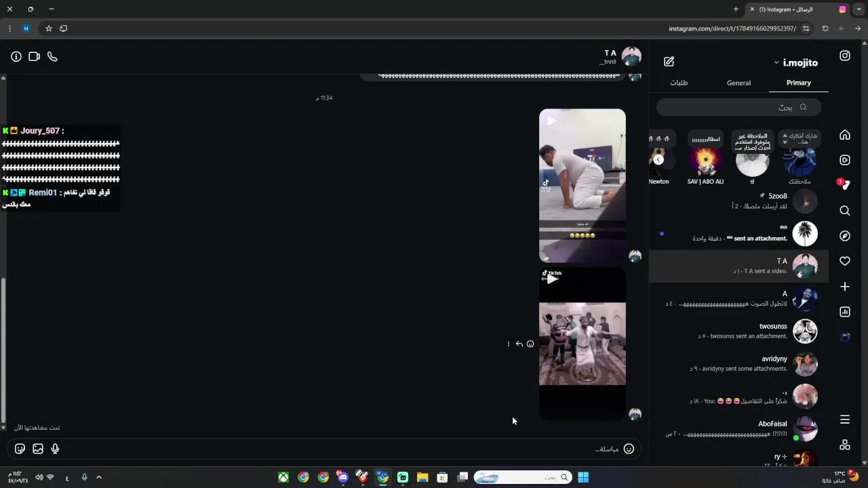
Task: Switch to the General inbox tab
Action: coord(738,83)
